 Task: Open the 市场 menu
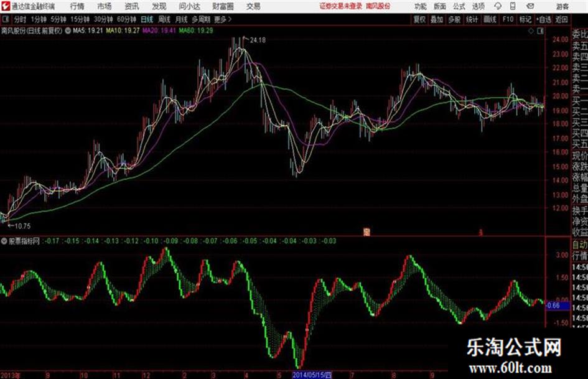(x=105, y=6)
